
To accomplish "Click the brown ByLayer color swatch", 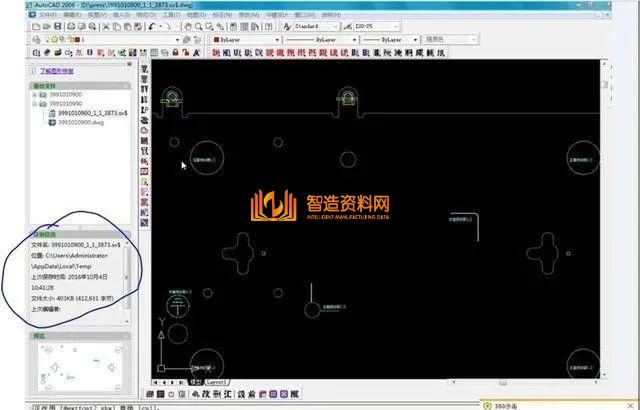I will [x=216, y=40].
